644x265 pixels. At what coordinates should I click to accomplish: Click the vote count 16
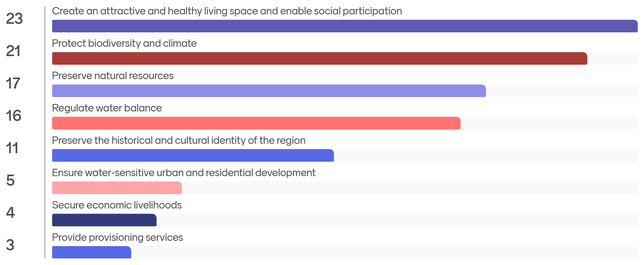pyautogui.click(x=13, y=116)
